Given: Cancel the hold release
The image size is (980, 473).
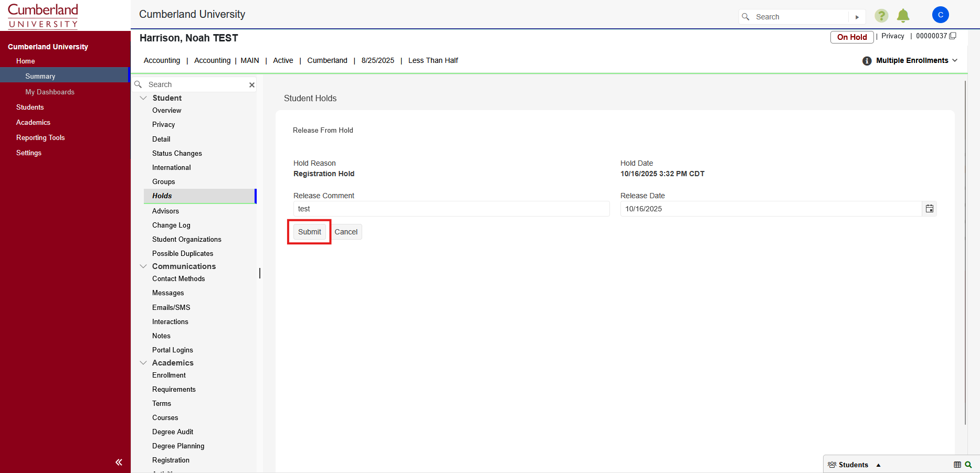Looking at the screenshot, I should 346,232.
